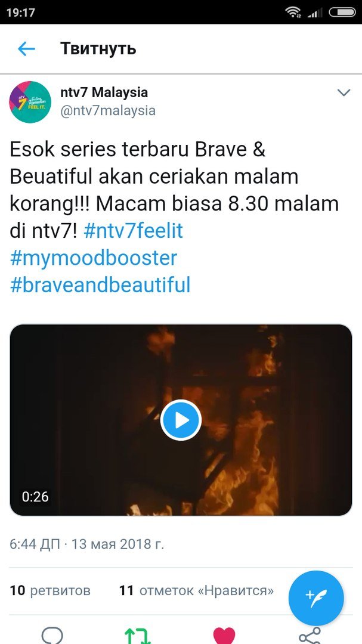Expand tweet options chevron menu

pos(344,92)
